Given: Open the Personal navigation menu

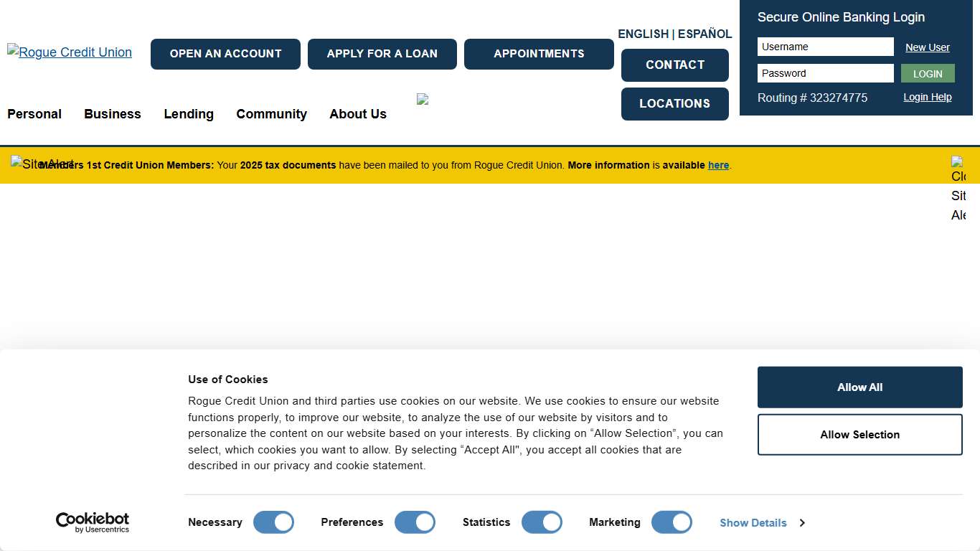Looking at the screenshot, I should 34,114.
